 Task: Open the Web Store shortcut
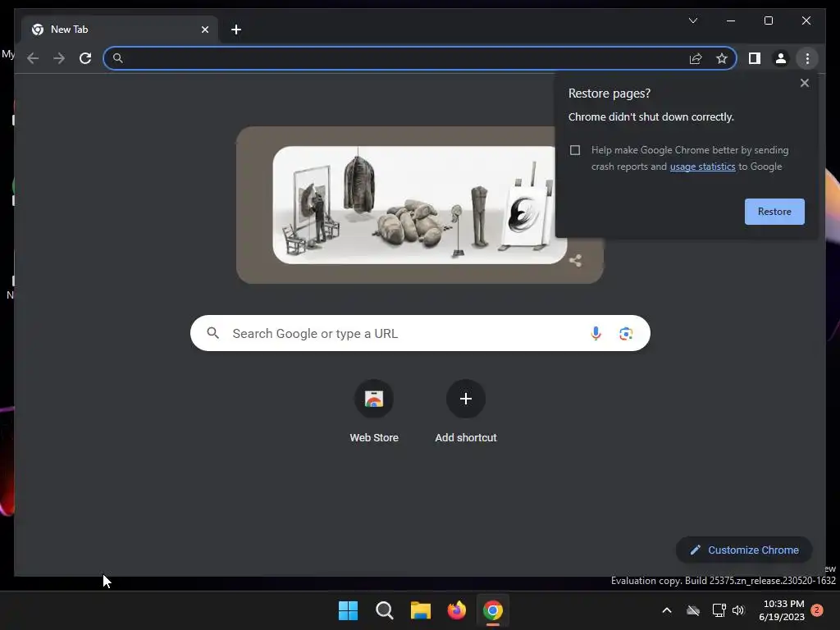point(374,412)
